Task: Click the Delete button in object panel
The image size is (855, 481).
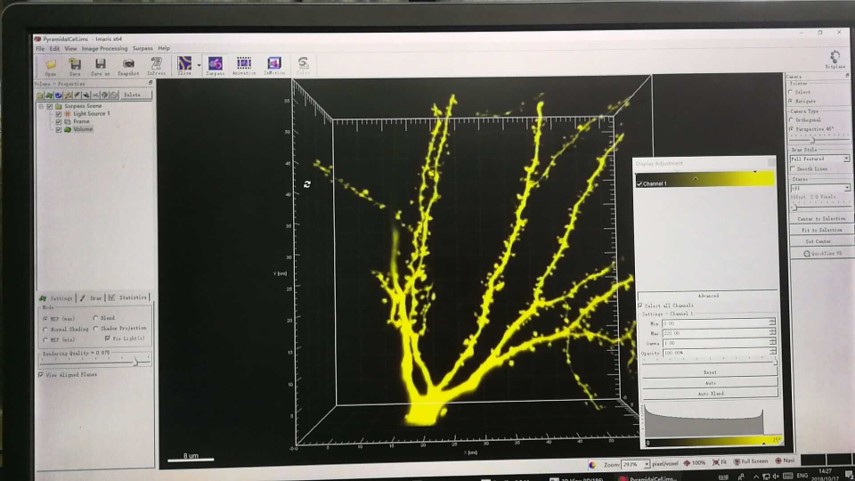Action: click(132, 95)
